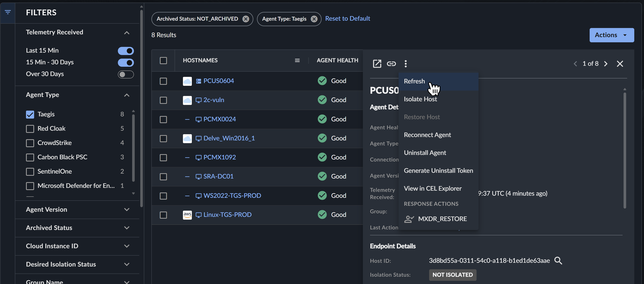The width and height of the screenshot is (644, 284).
Task: Select the SRA-DC01 row checkbox
Action: pos(163,177)
